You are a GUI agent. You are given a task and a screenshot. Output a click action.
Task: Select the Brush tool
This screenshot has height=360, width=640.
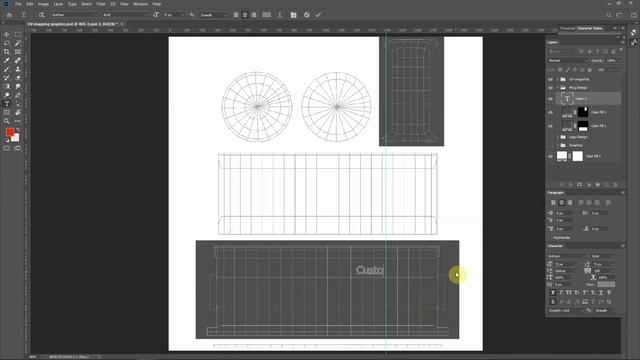tap(7, 69)
